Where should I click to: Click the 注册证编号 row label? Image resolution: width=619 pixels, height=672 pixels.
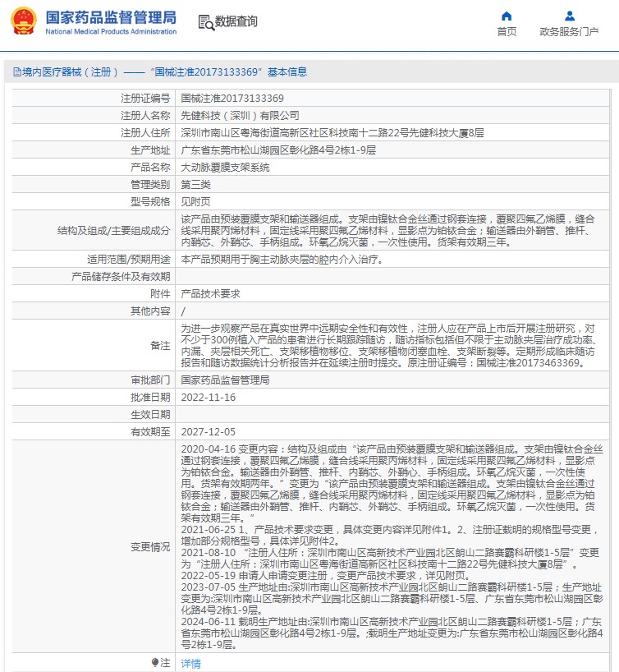point(145,98)
